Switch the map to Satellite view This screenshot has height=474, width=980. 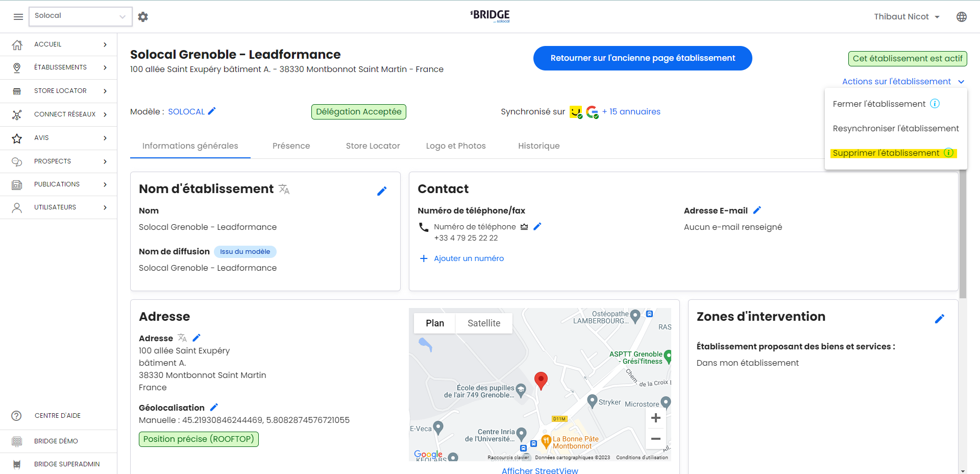coord(483,323)
